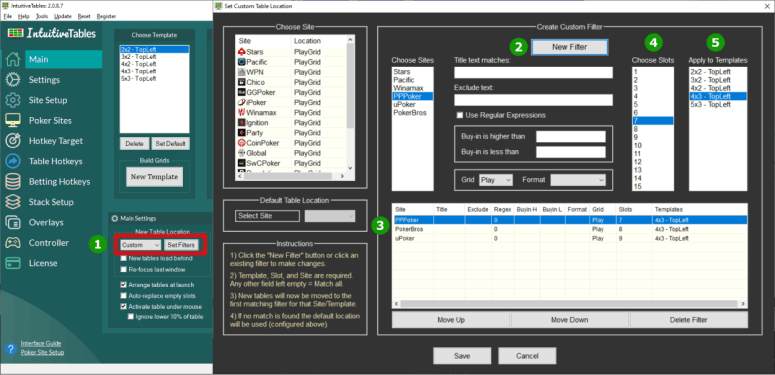Open the Select Site dropdown
775x375 pixels.
point(267,216)
